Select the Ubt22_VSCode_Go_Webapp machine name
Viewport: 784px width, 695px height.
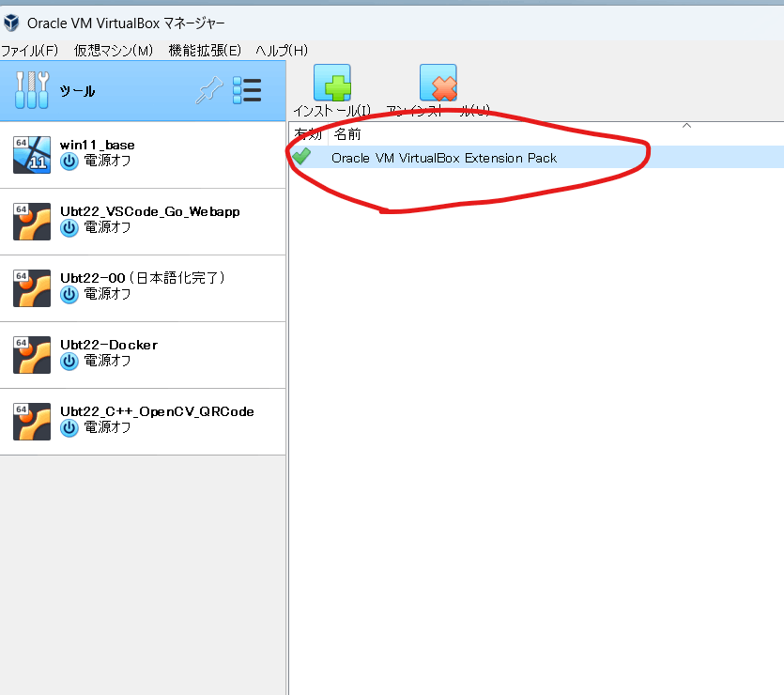[x=150, y=211]
